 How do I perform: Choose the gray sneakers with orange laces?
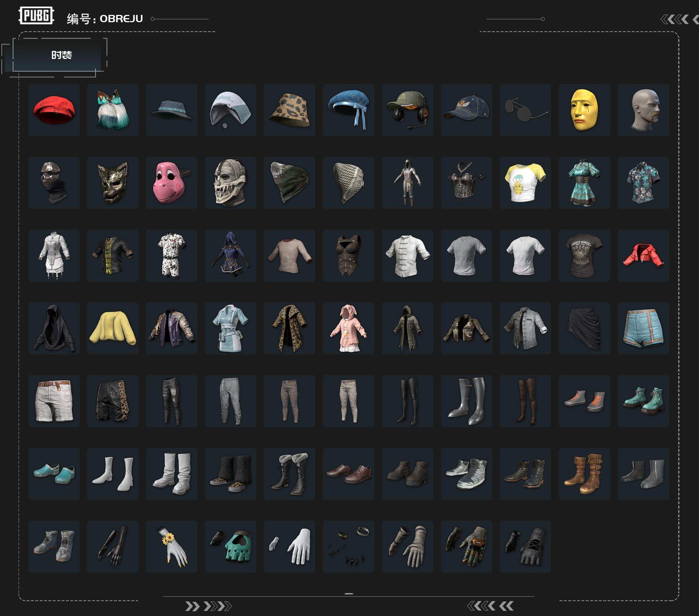(584, 401)
